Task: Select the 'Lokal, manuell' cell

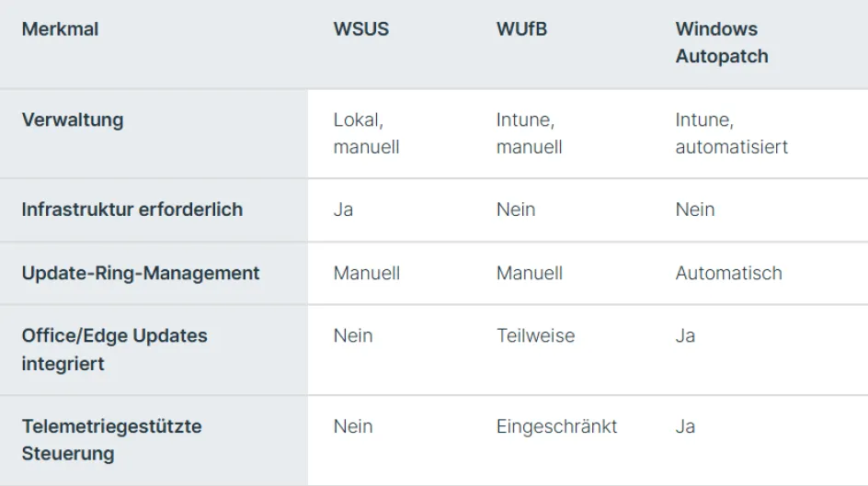Action: [366, 133]
